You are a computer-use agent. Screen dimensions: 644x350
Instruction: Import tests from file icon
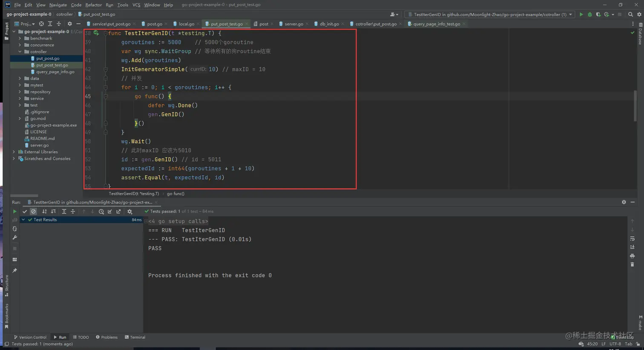click(110, 211)
